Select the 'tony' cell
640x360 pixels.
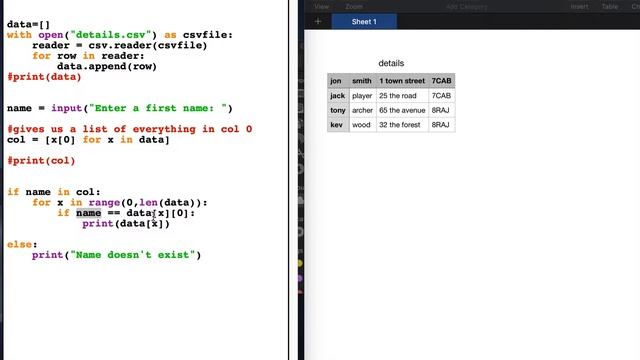[x=338, y=110]
